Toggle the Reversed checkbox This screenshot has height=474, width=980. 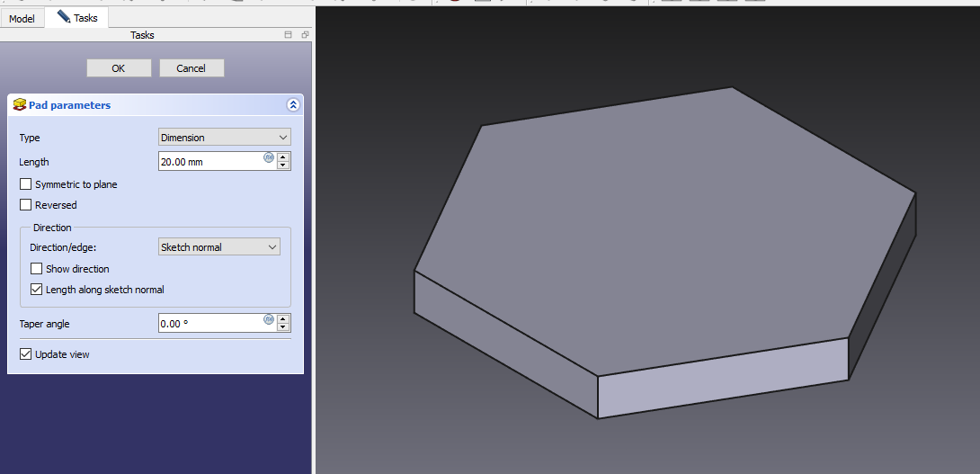tap(26, 205)
